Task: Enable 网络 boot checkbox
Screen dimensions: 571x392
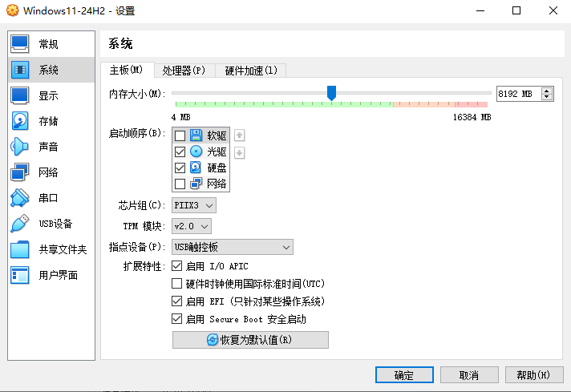Action: (x=180, y=184)
